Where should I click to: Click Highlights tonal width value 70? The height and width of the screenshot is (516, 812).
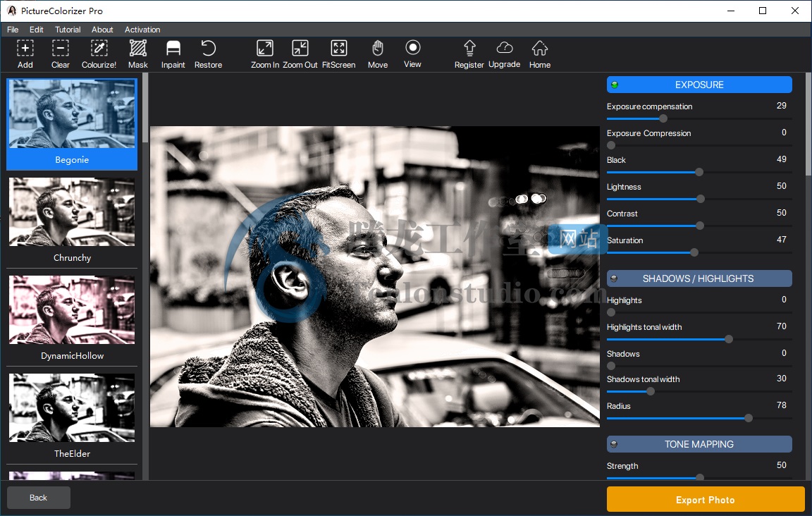click(782, 326)
